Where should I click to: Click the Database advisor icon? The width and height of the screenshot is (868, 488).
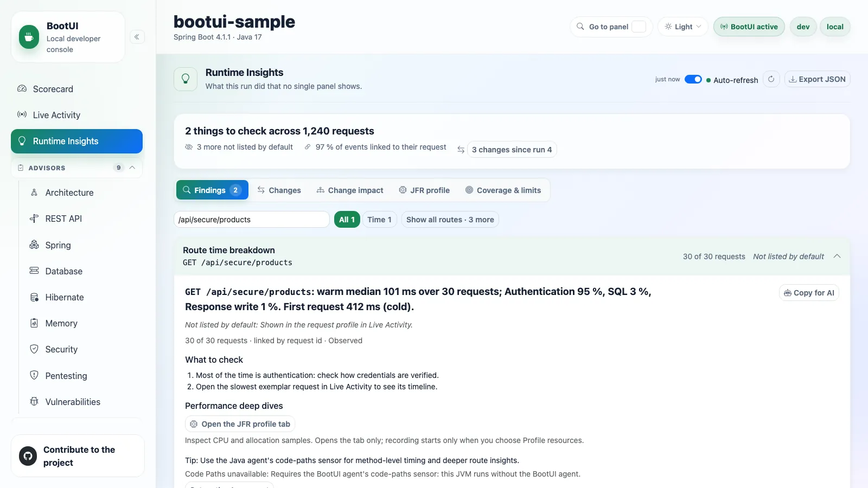click(x=34, y=271)
